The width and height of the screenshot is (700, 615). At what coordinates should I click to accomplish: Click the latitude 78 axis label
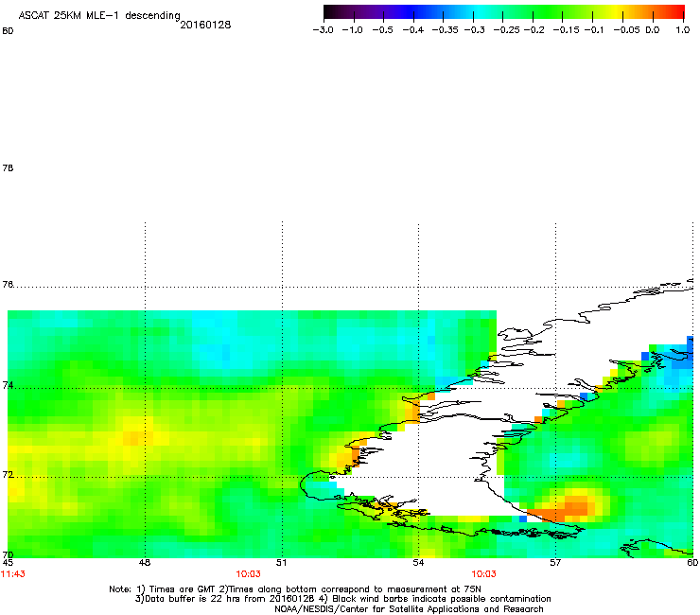point(8,167)
